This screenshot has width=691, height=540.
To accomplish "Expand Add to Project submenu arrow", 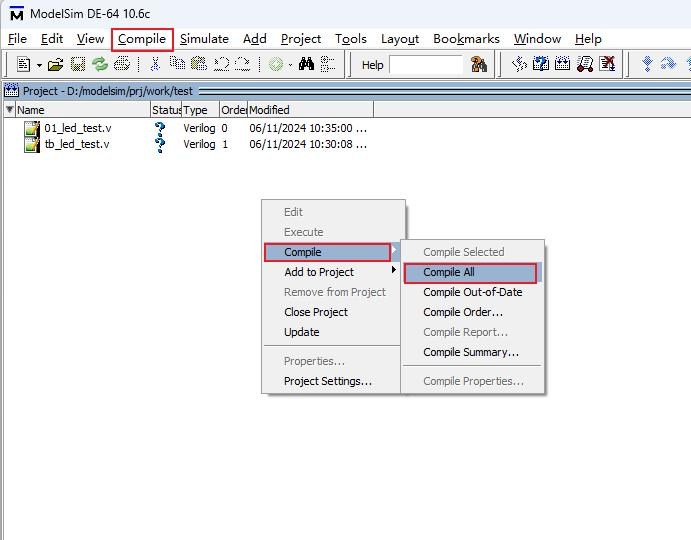I will [x=394, y=269].
